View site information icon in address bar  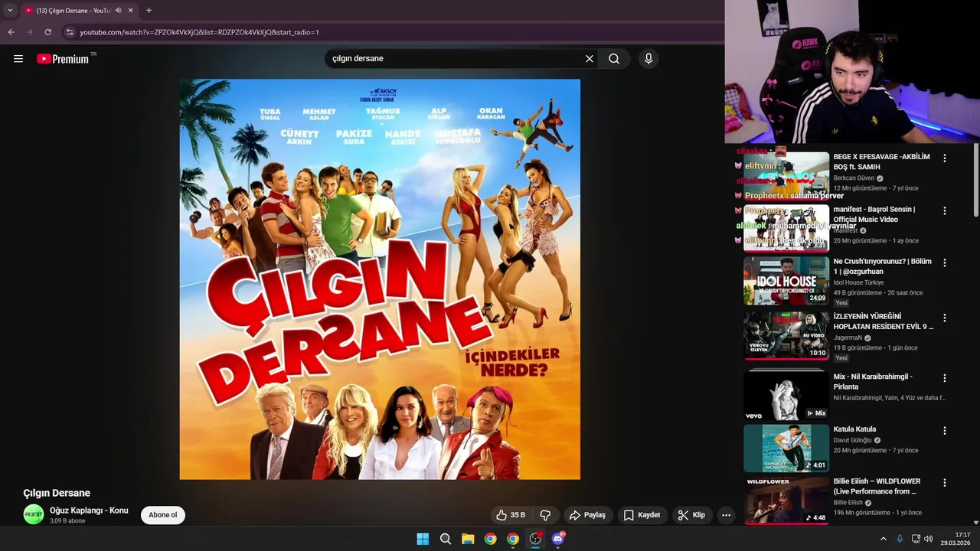click(70, 32)
